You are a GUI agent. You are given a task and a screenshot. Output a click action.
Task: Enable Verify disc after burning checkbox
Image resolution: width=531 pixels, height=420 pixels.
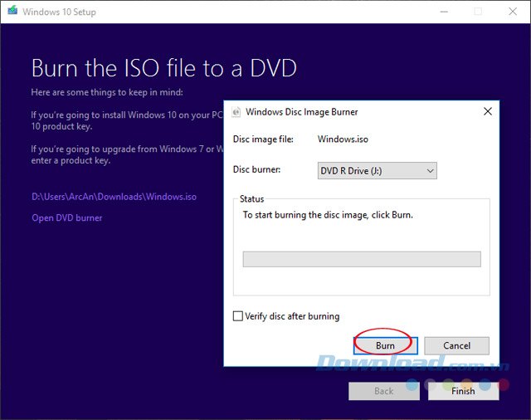click(238, 316)
